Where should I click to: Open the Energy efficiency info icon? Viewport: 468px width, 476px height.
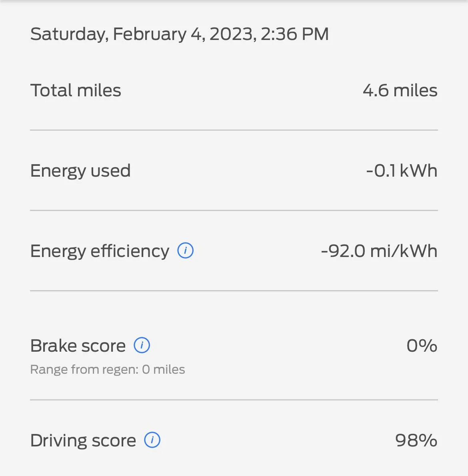(x=186, y=251)
